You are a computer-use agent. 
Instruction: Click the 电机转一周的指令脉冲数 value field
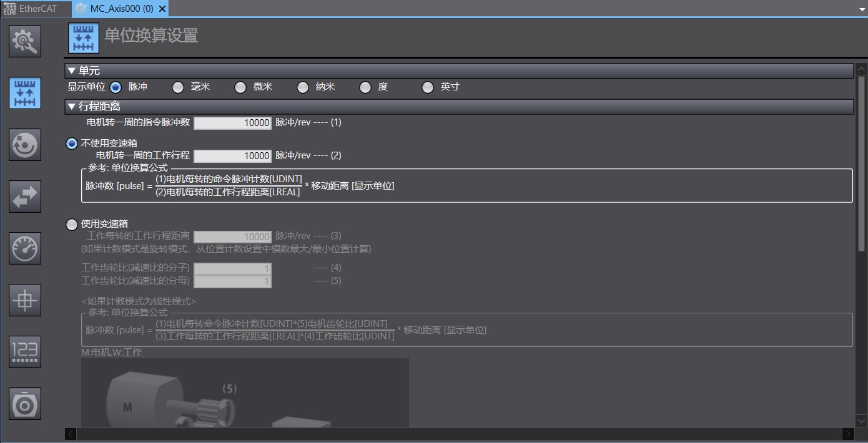[232, 122]
